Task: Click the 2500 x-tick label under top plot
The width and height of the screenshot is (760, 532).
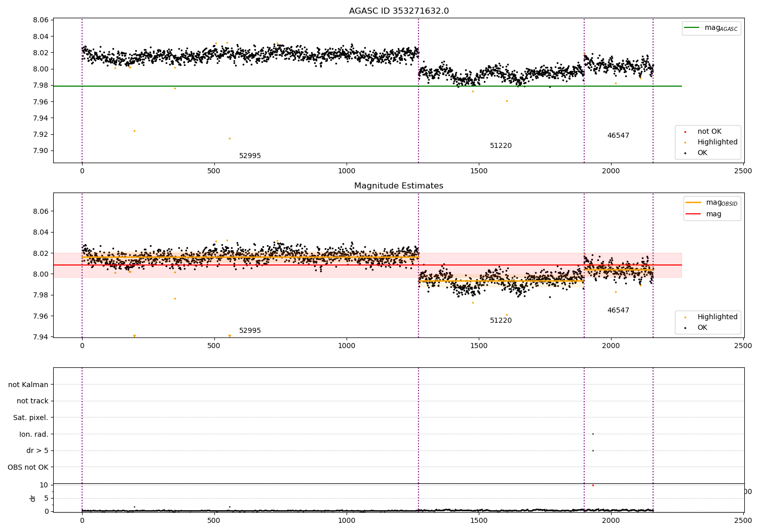Action: click(743, 171)
